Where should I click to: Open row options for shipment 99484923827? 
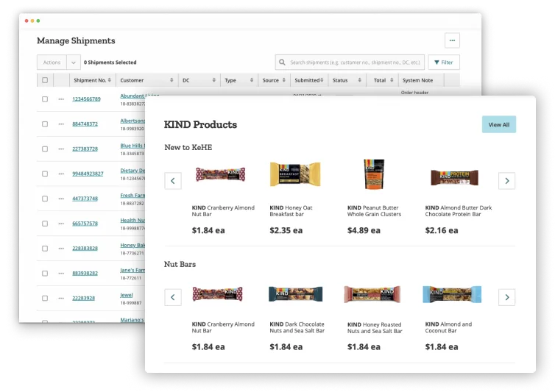61,174
